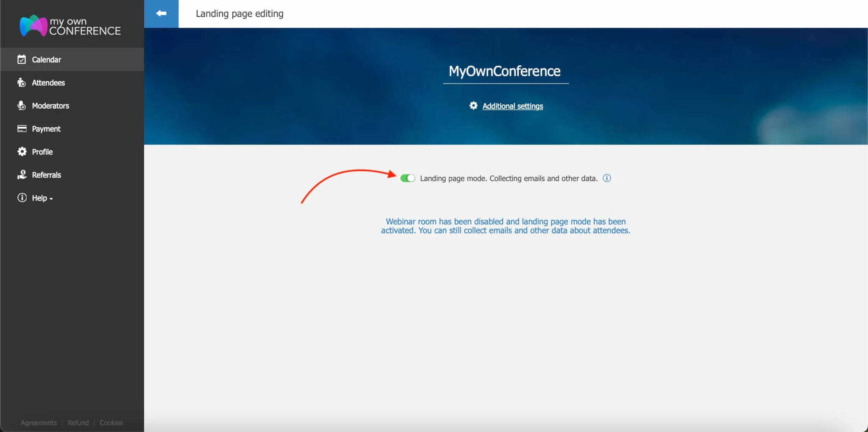Click the back arrow button
The image size is (868, 432).
(161, 13)
